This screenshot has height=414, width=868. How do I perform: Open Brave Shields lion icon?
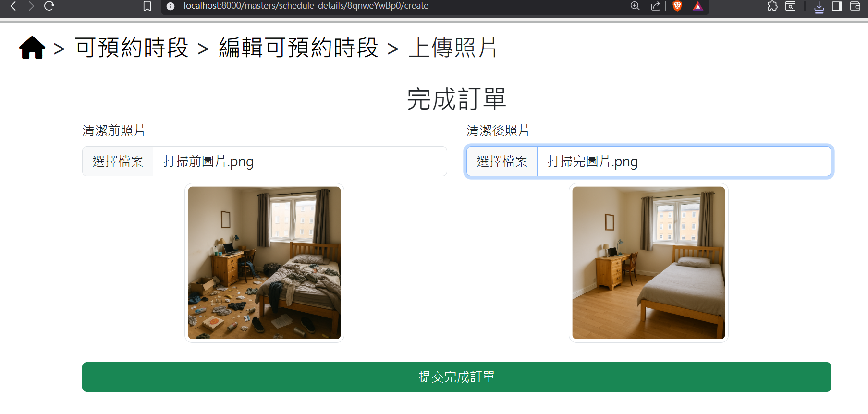click(x=677, y=6)
